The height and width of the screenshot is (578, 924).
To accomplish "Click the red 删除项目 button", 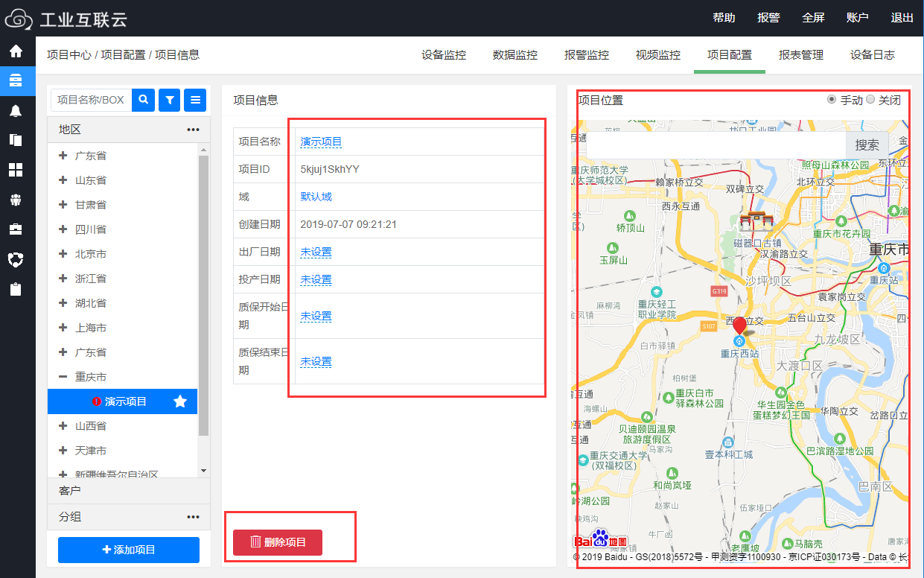I will tap(278, 542).
